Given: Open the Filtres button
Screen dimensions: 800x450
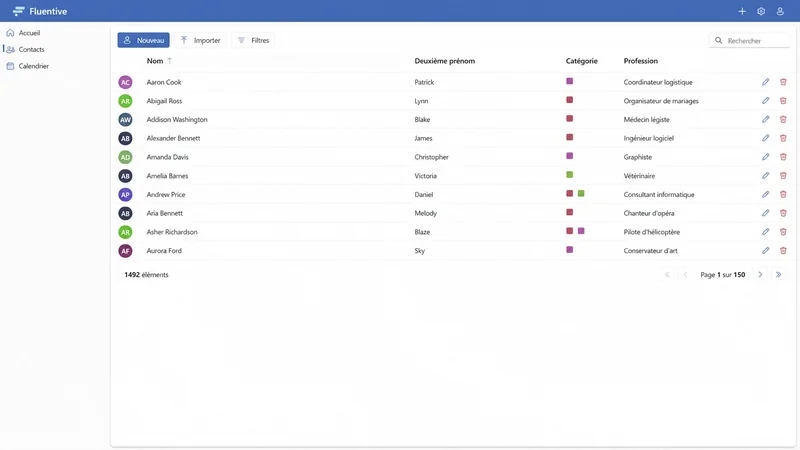Looking at the screenshot, I should 253,40.
